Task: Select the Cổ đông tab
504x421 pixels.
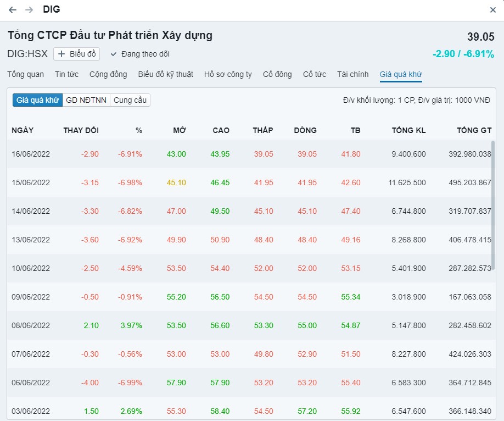Action: click(277, 74)
